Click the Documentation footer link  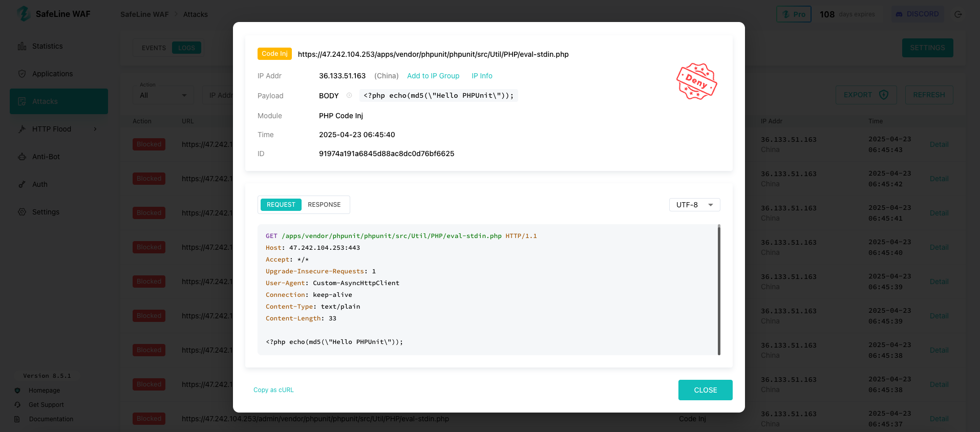pyautogui.click(x=51, y=419)
